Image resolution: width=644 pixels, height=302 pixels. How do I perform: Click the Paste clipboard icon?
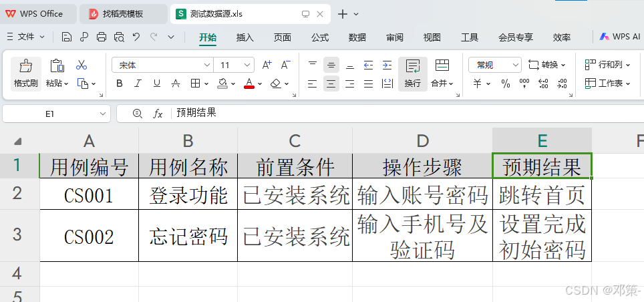click(x=57, y=65)
